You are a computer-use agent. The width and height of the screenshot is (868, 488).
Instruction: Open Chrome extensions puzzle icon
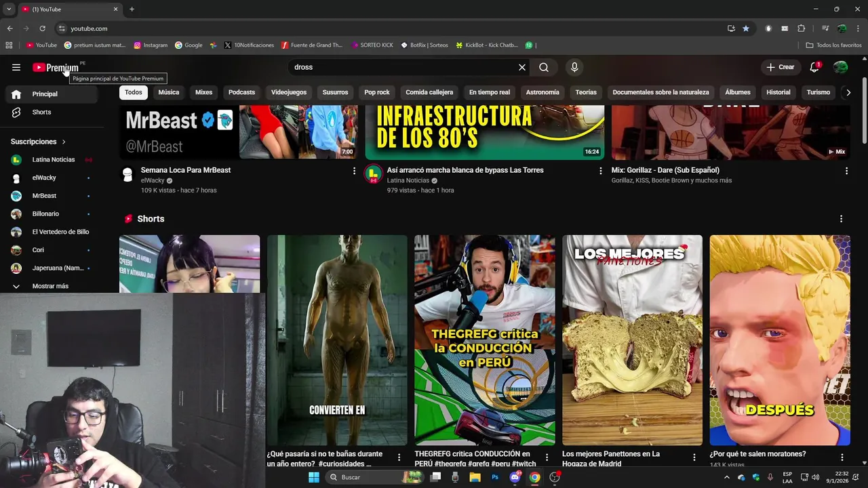[802, 28]
